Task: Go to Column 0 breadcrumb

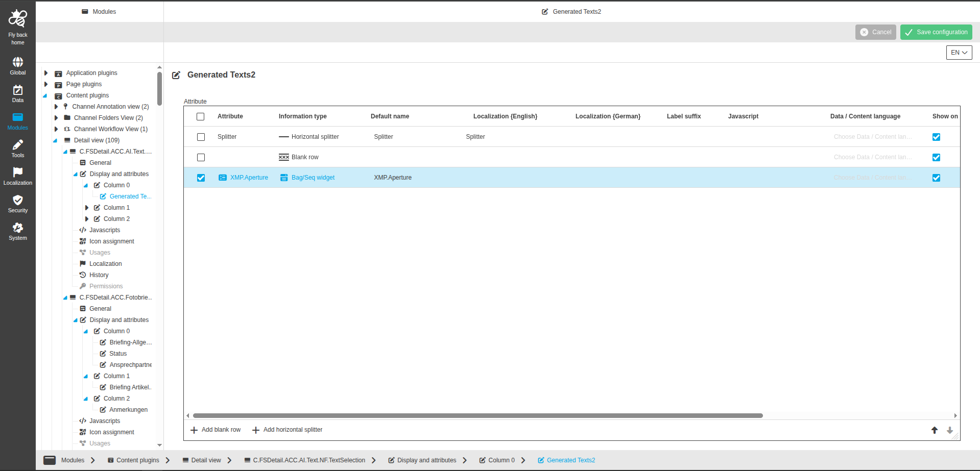Action: click(497, 460)
